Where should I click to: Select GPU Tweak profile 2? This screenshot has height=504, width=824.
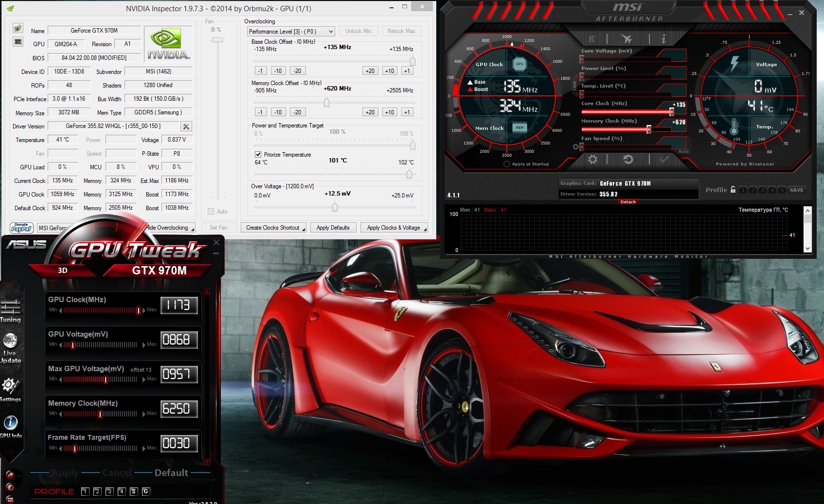pyautogui.click(x=97, y=491)
